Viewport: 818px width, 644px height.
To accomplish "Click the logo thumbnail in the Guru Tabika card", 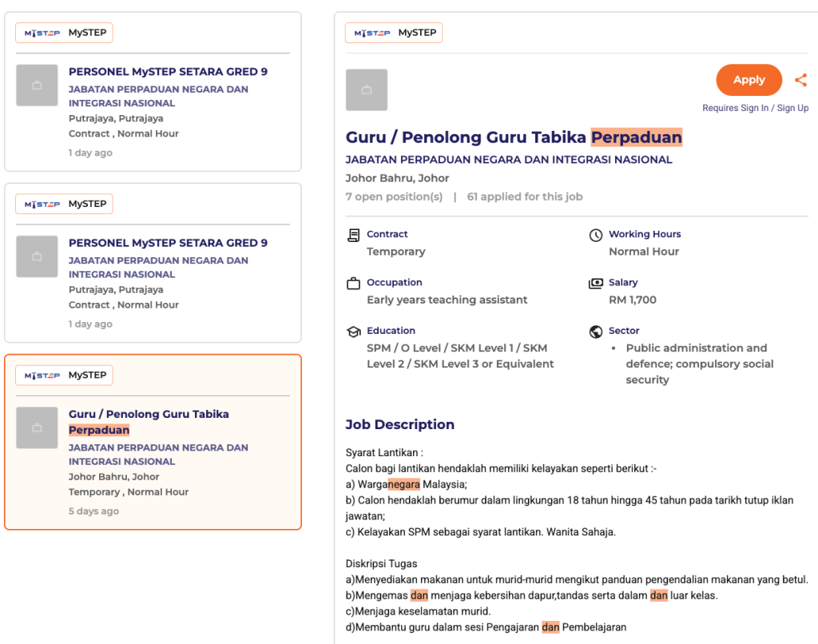I will [x=37, y=427].
